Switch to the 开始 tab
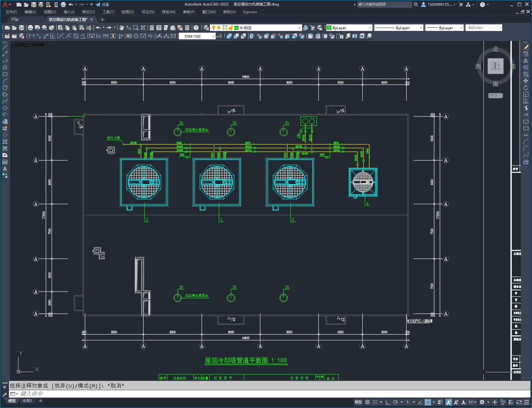532x408 pixels. [15, 19]
